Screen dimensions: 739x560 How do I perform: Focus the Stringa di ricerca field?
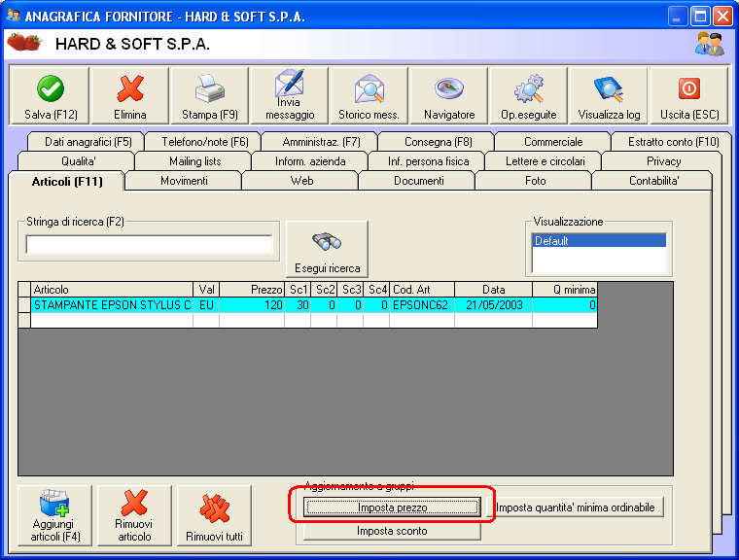point(149,245)
